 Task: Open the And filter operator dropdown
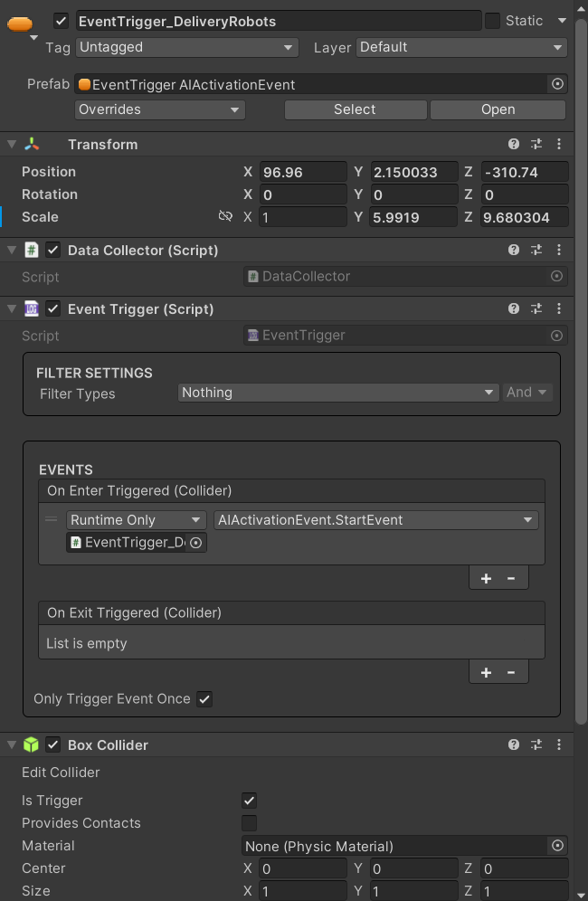tap(527, 393)
